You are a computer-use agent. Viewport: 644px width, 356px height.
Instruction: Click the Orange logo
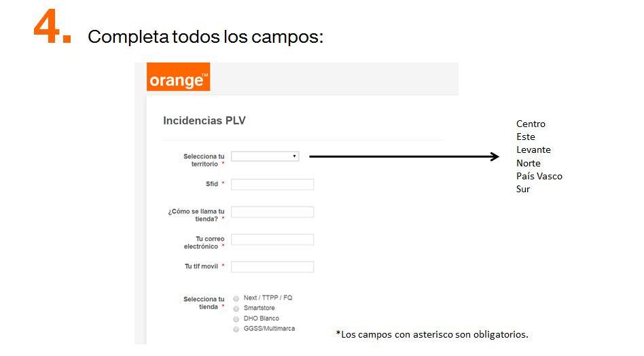pyautogui.click(x=178, y=77)
